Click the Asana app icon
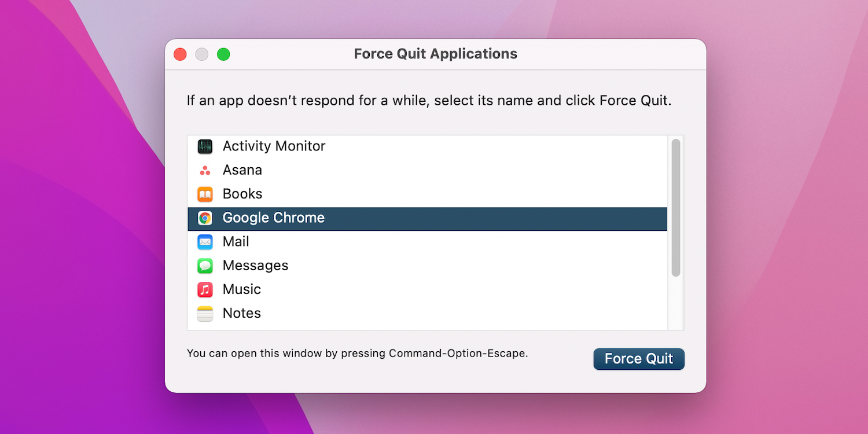Image resolution: width=868 pixels, height=434 pixels. (205, 170)
